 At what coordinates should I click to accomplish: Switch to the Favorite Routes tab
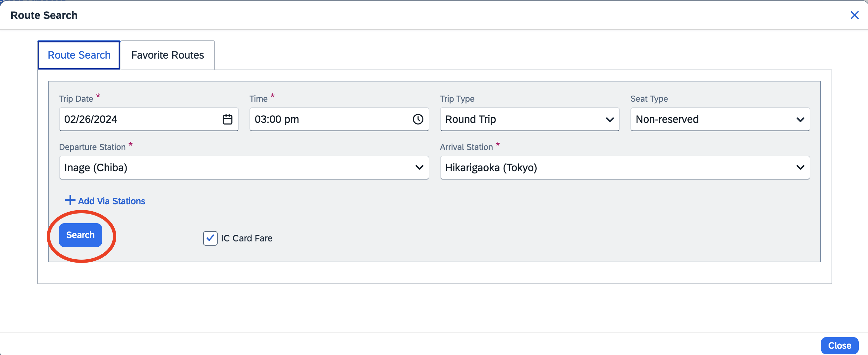(x=167, y=55)
